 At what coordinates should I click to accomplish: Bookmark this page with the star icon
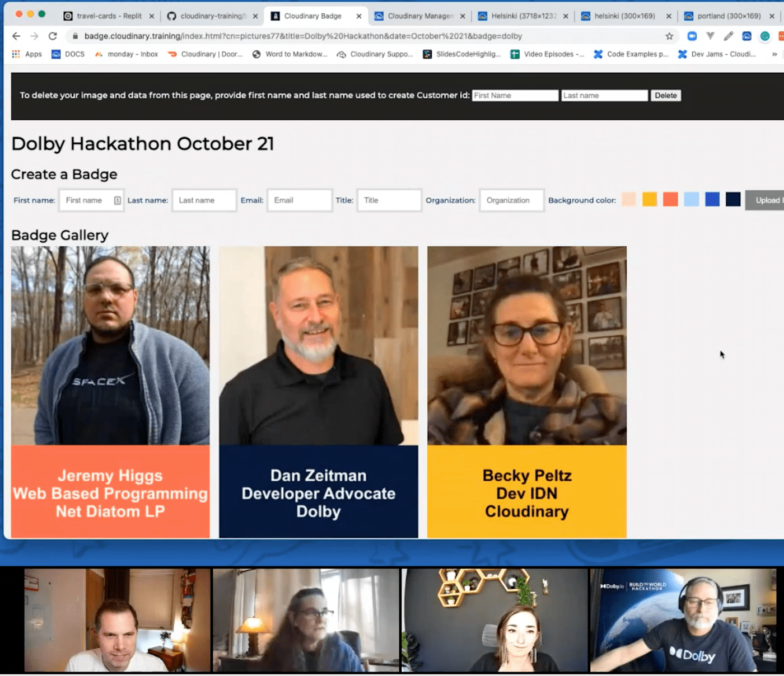point(669,36)
